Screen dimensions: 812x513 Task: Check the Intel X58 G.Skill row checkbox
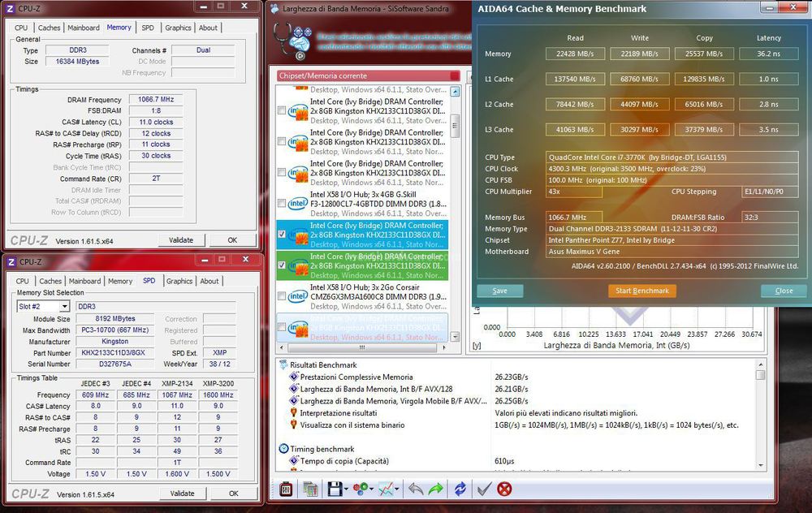[282, 204]
